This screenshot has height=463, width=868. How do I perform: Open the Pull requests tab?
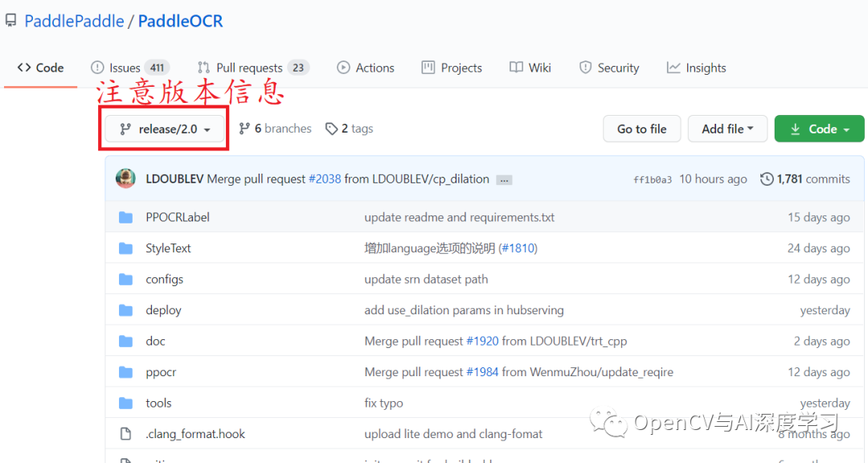(253, 68)
